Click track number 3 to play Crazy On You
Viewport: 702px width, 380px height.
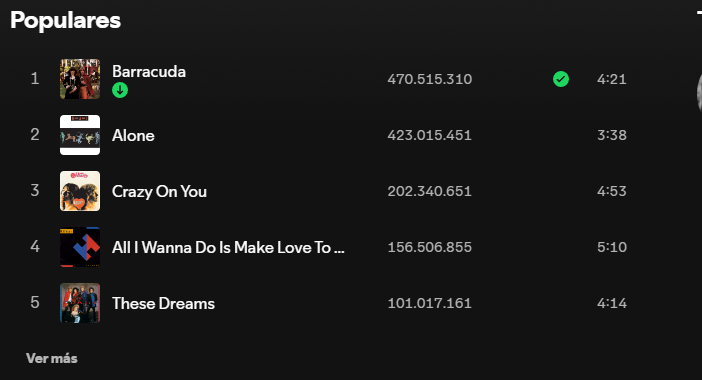coord(34,191)
